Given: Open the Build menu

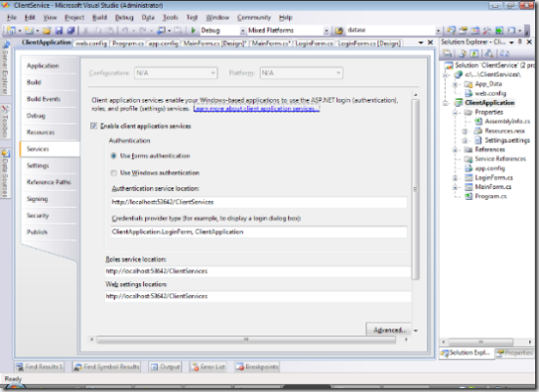Looking at the screenshot, I should click(99, 18).
